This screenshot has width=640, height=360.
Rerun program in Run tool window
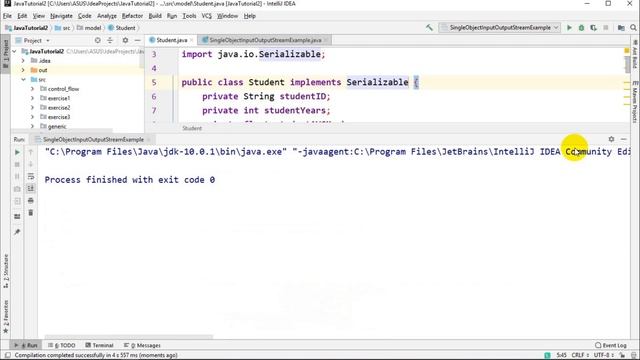click(x=17, y=152)
